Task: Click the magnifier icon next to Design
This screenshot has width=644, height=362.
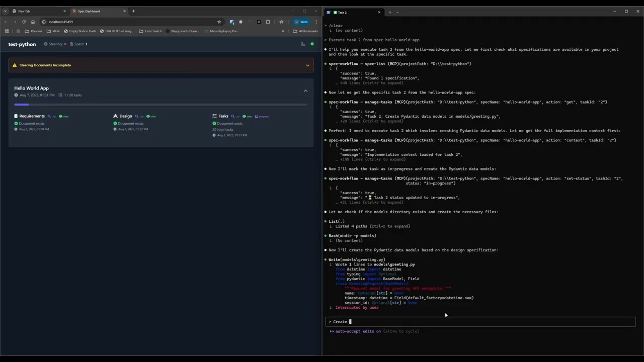Action: click(138, 117)
